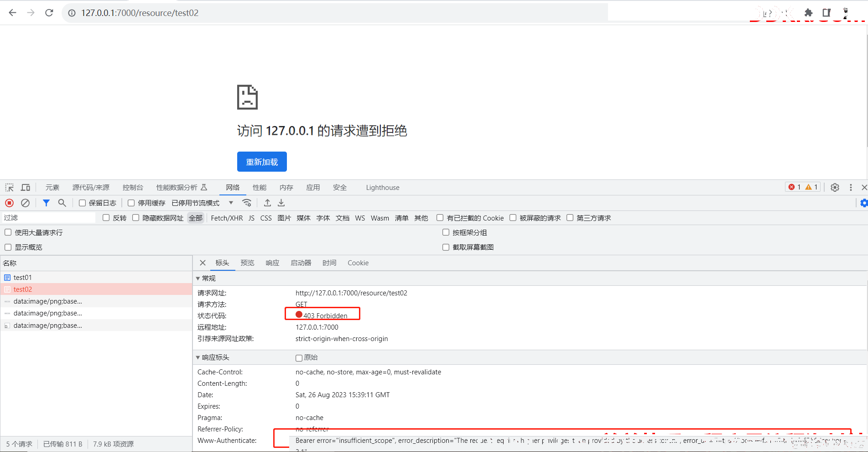Viewport: 868px width, 452px height.
Task: Export HAR file with download icon
Action: [x=281, y=203]
